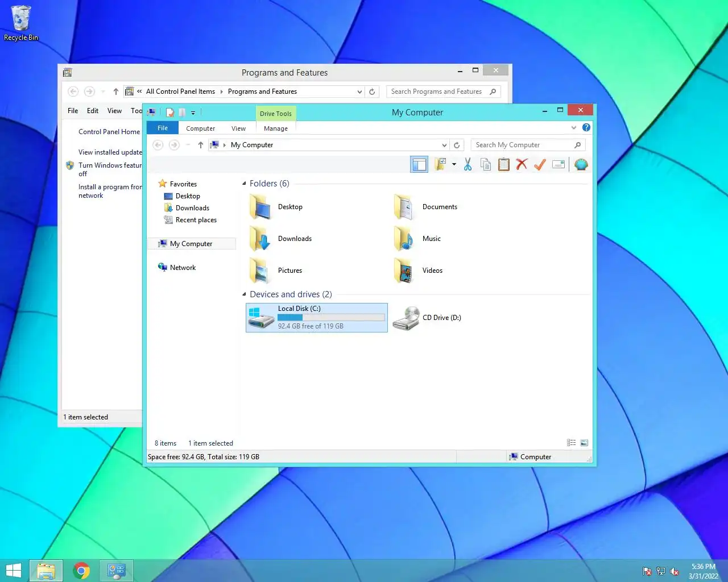Image resolution: width=728 pixels, height=582 pixels.
Task: Select My Computer in the navigation pane
Action: click(x=191, y=244)
